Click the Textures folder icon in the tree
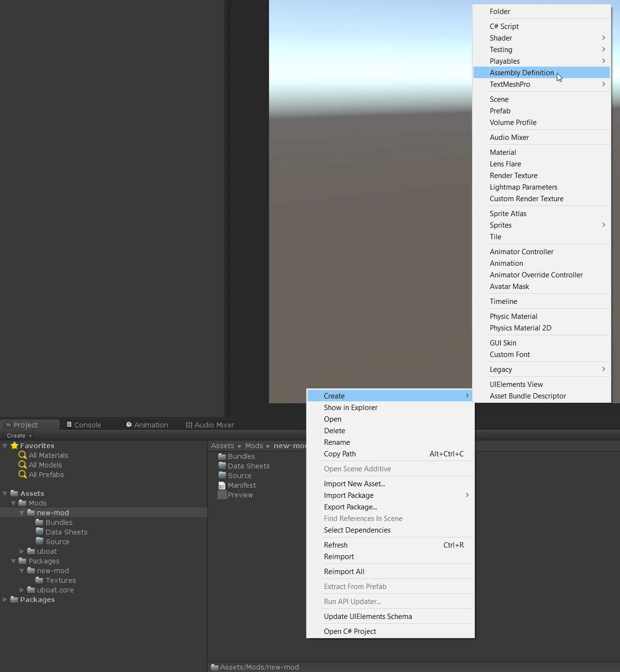Image resolution: width=620 pixels, height=672 pixels. tap(40, 580)
